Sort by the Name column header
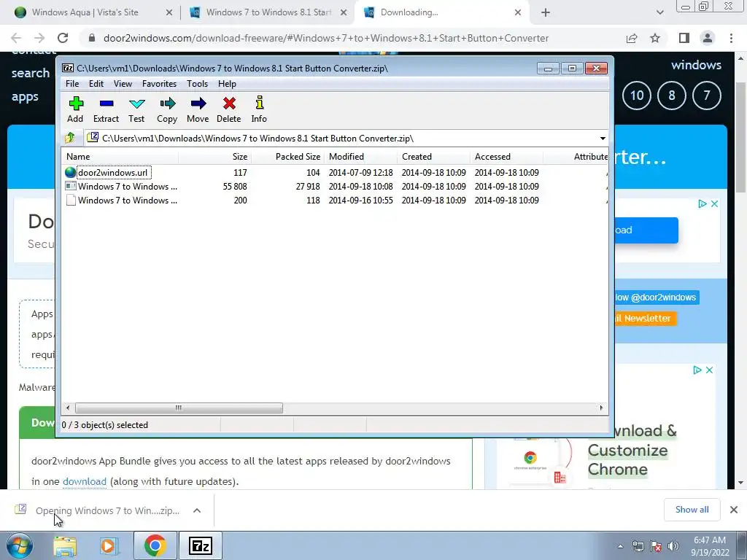 tap(120, 157)
